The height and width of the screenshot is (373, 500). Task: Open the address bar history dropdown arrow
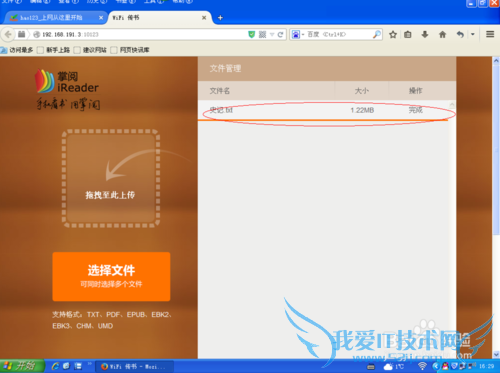272,34
